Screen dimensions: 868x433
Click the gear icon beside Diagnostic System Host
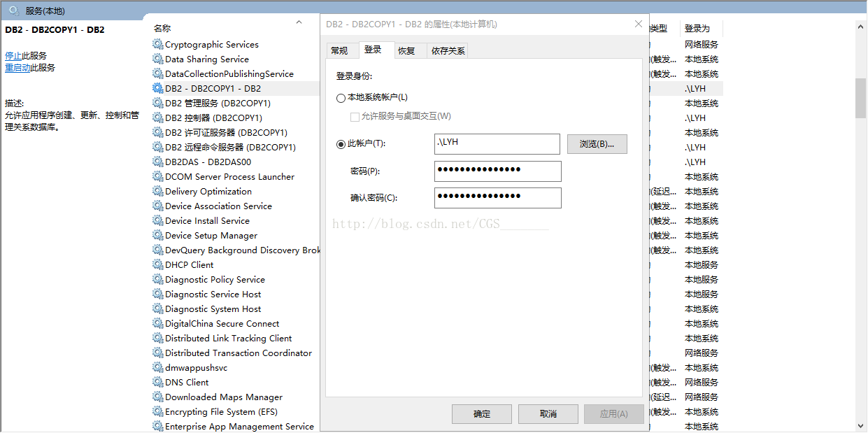[158, 308]
